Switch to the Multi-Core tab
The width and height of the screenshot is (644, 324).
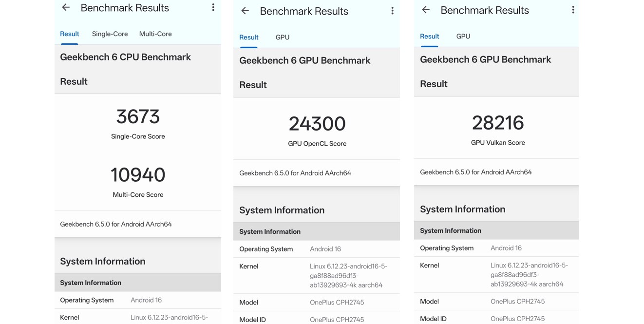click(x=155, y=34)
